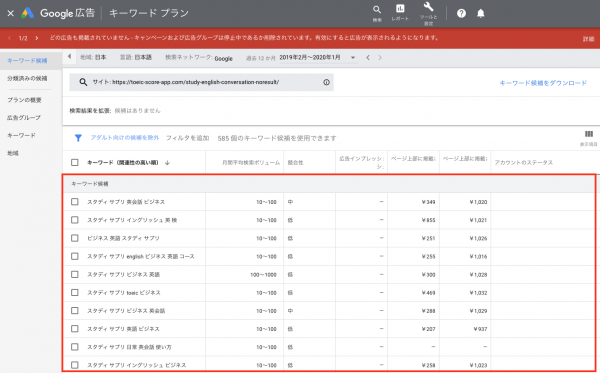This screenshot has width=600, height=373.
Task: Tick the select-all header checkbox
Action: (x=75, y=163)
